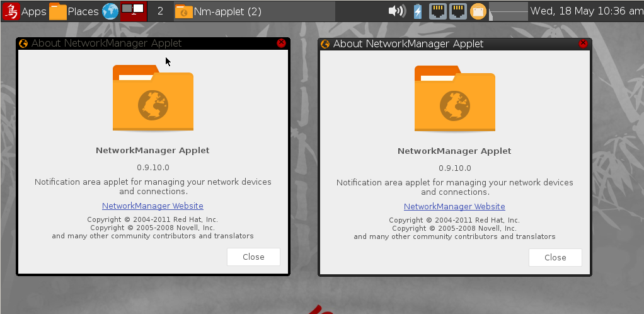The height and width of the screenshot is (314, 644).
Task: Close the right About dialog with red X
Action: click(583, 44)
